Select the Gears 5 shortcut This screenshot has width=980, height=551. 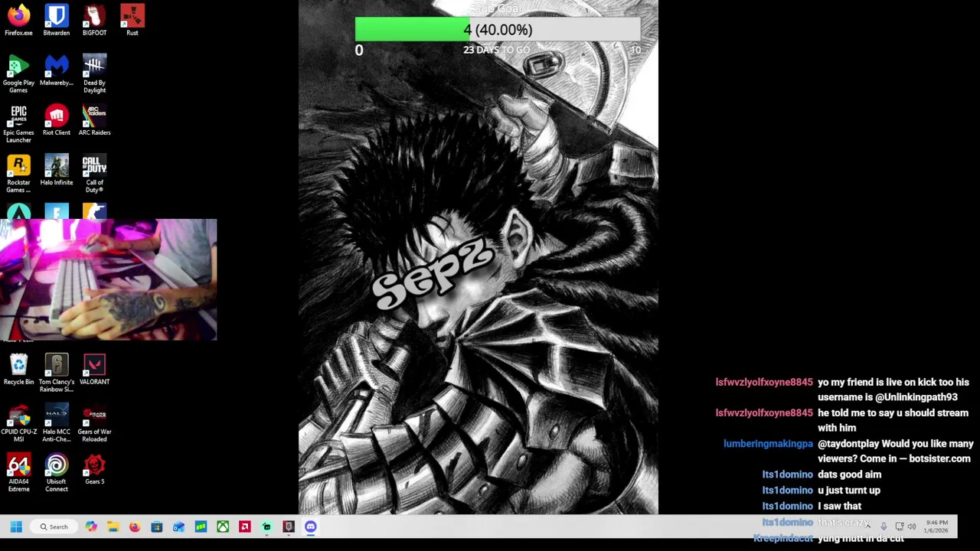(x=94, y=469)
